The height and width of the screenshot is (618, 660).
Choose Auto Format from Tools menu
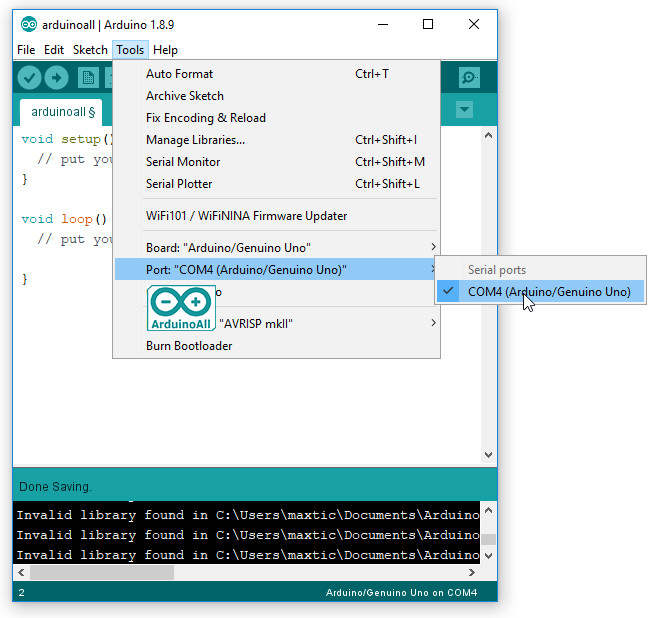click(x=277, y=74)
